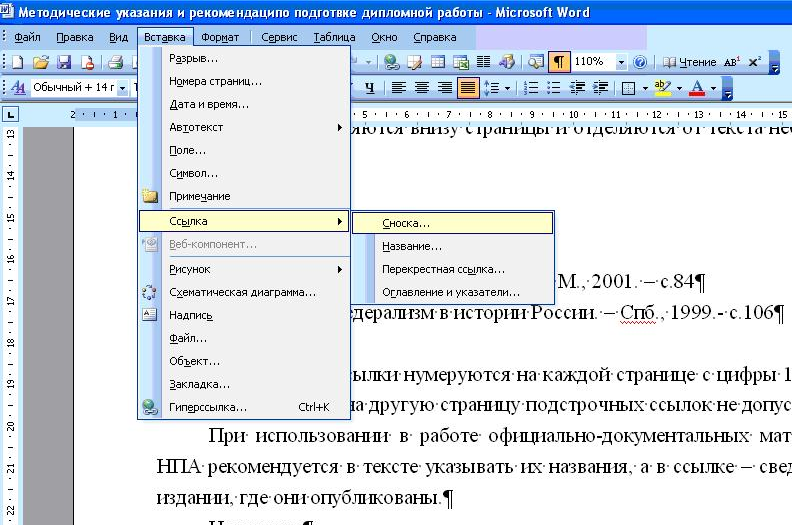Toggle nonprinting paragraph marks ¶

[559, 62]
